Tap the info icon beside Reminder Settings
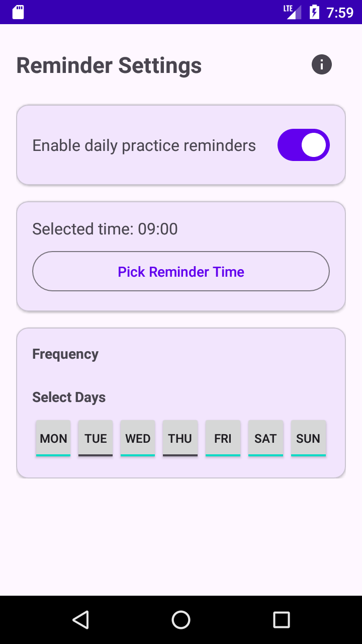Screen dimensions: 362x644 [322, 64]
